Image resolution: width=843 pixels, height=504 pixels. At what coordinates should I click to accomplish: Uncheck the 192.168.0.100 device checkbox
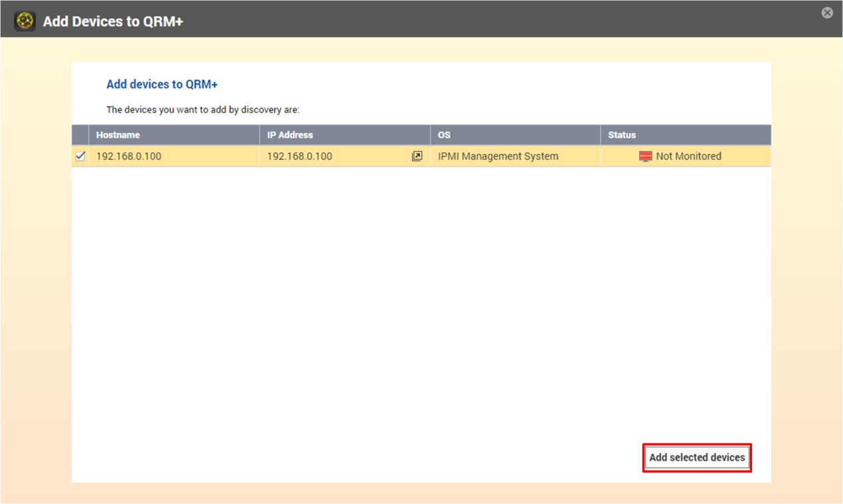tap(80, 156)
